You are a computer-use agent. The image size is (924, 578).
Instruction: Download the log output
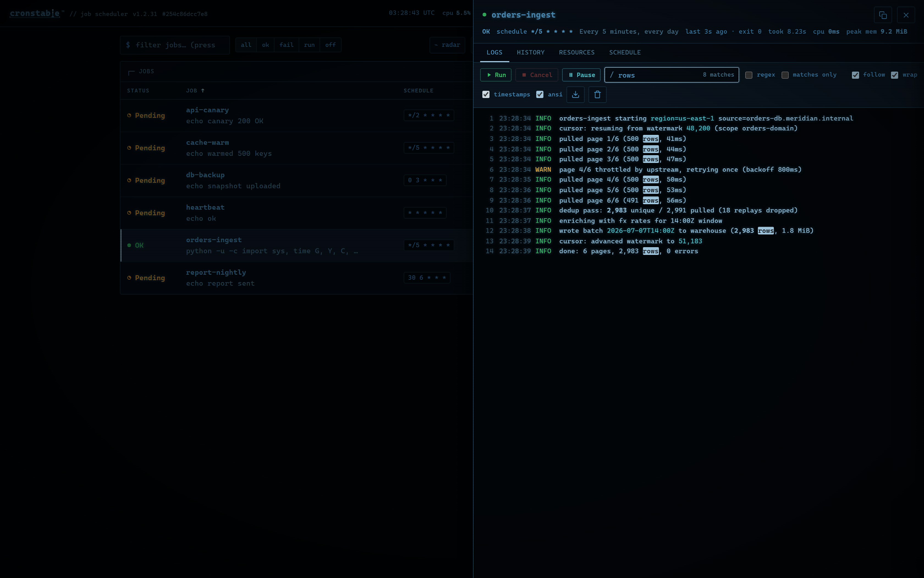point(575,94)
